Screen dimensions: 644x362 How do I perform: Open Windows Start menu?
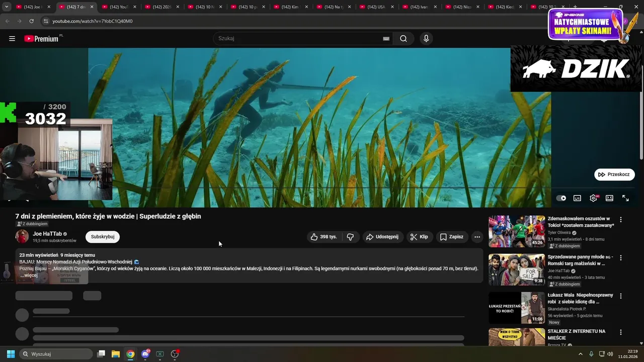point(11,354)
